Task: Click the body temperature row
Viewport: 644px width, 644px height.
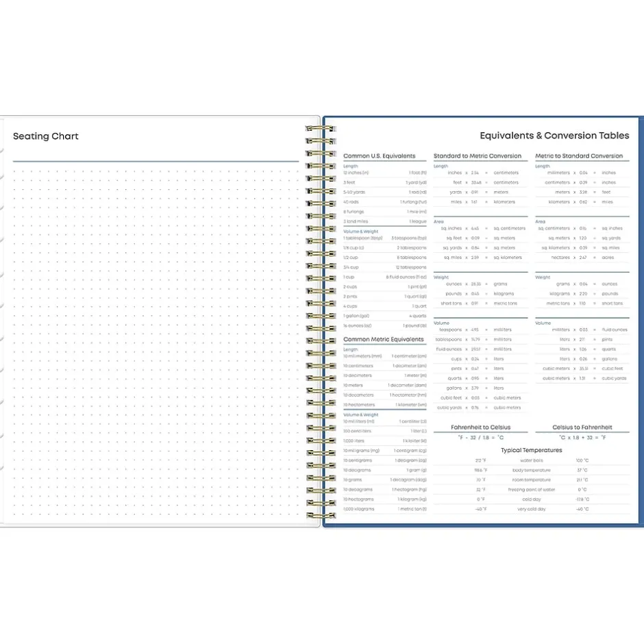Action: (x=531, y=471)
